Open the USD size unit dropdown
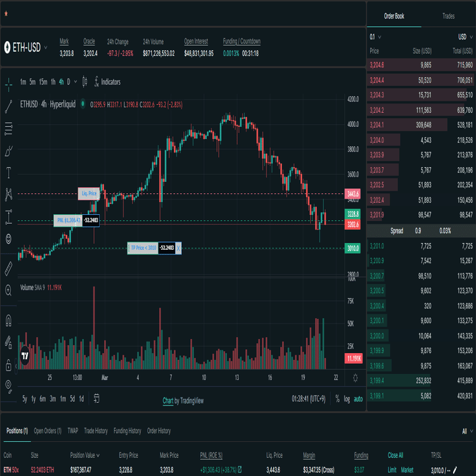Screen dimensions: 476x476 click(x=465, y=37)
